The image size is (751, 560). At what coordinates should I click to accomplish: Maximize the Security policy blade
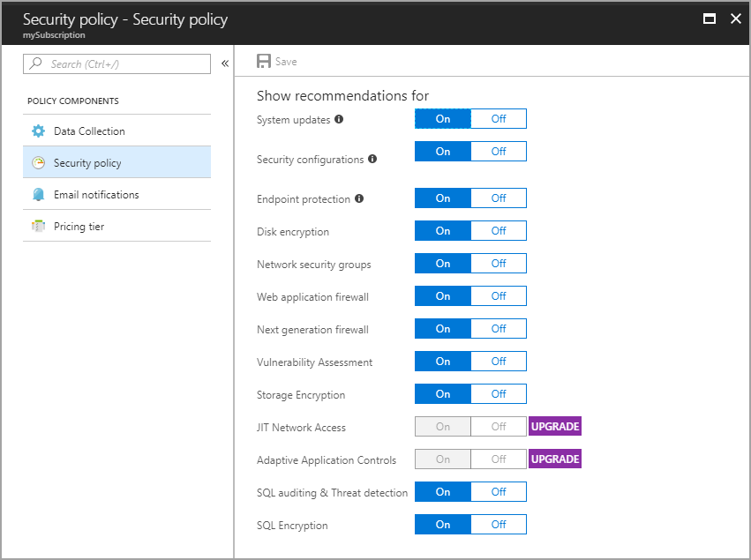pyautogui.click(x=708, y=19)
